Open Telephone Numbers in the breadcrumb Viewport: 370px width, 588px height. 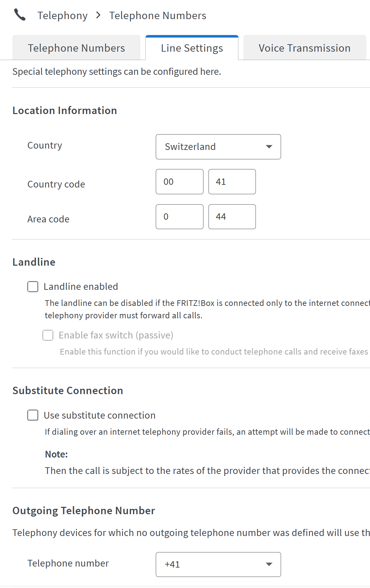[157, 15]
